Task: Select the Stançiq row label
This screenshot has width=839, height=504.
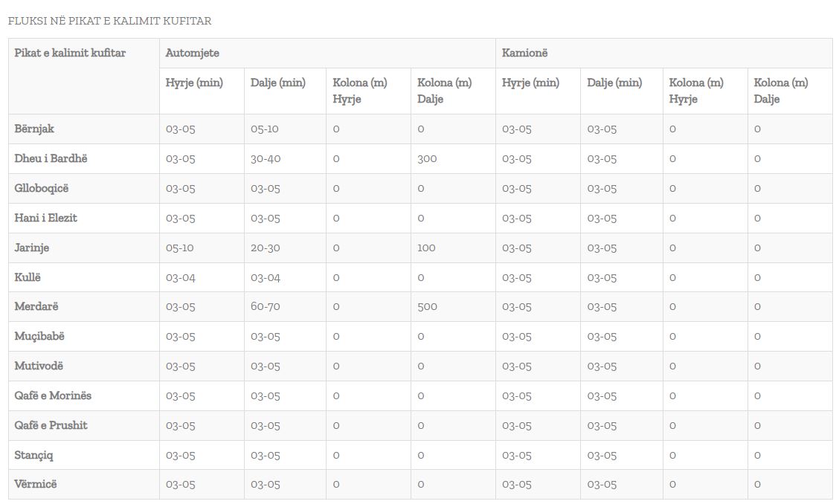Action: [34, 455]
